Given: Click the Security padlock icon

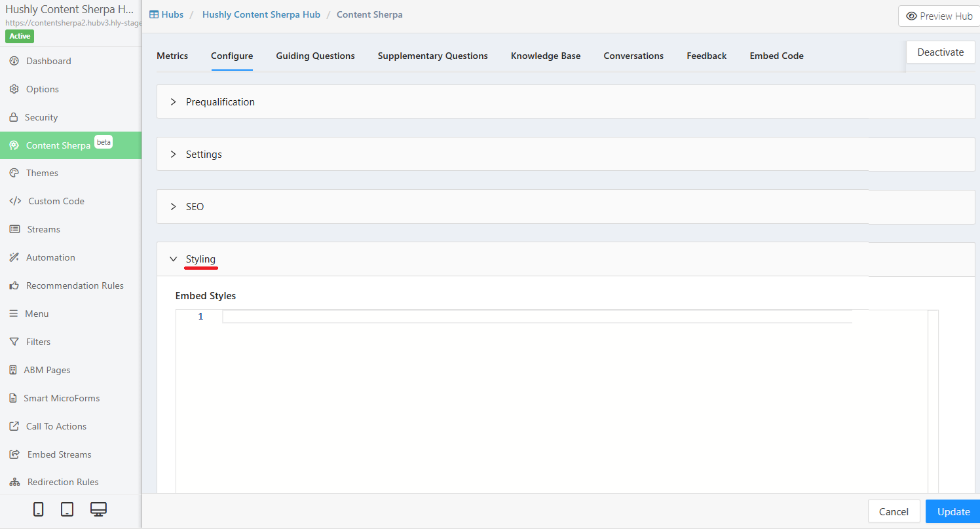Looking at the screenshot, I should [13, 117].
